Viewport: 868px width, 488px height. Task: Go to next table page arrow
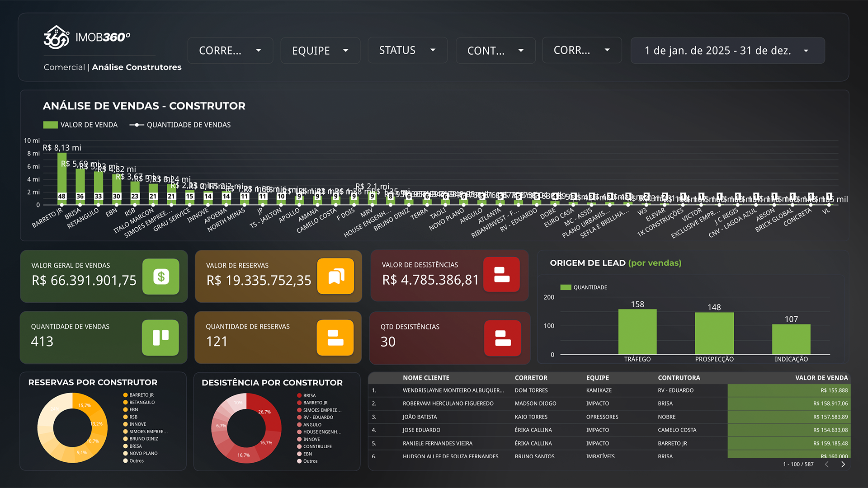tap(843, 464)
